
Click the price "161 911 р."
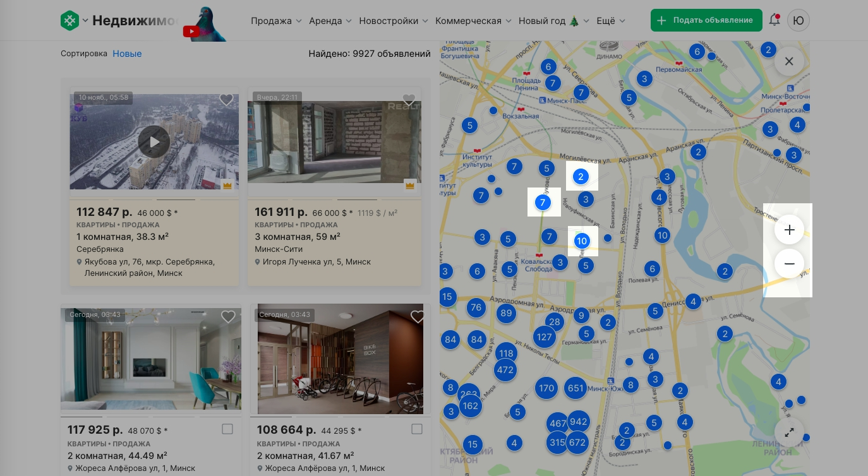tap(281, 212)
